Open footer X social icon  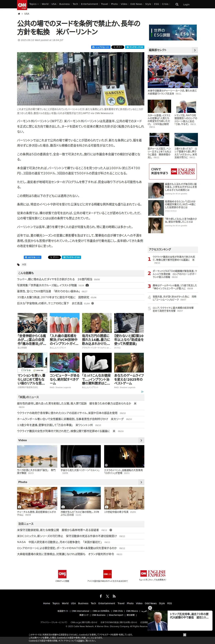click(107, 596)
